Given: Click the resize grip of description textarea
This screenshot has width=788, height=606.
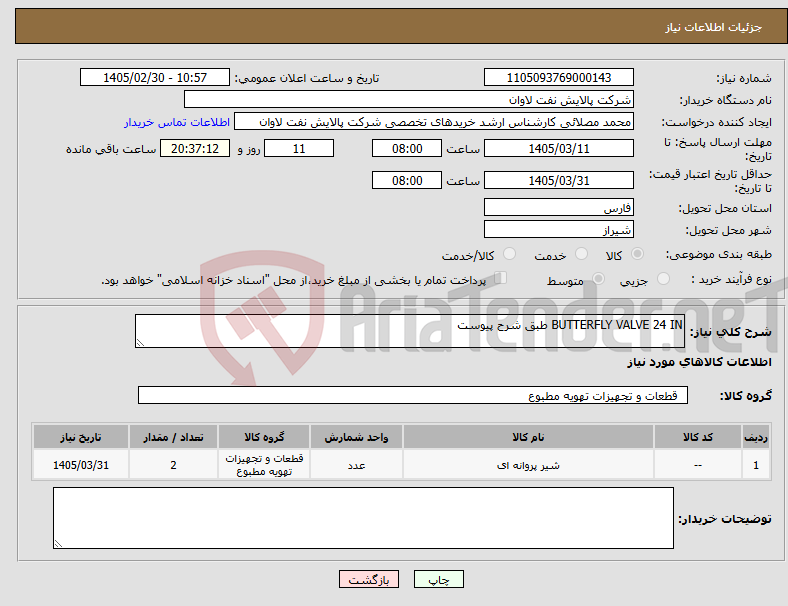Looking at the screenshot, I should click(x=140, y=343).
